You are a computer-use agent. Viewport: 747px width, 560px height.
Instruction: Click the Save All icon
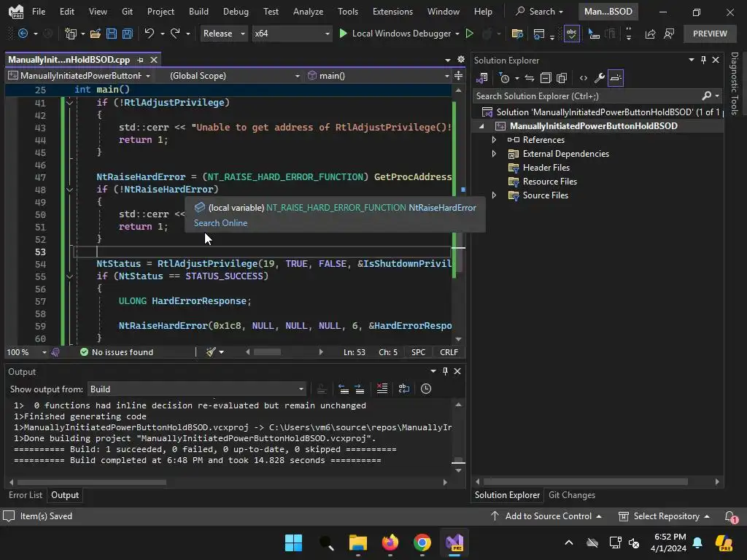127,34
